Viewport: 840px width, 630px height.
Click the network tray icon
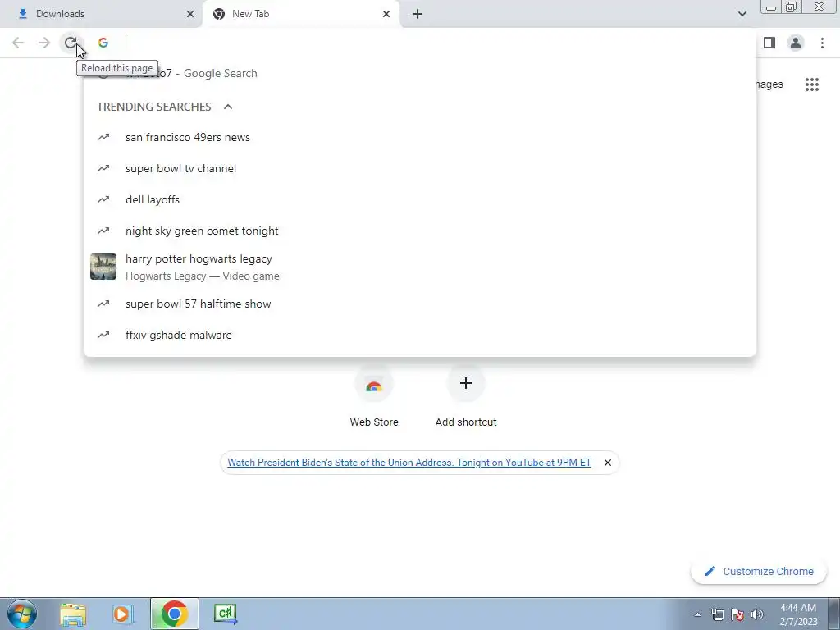[x=717, y=614]
